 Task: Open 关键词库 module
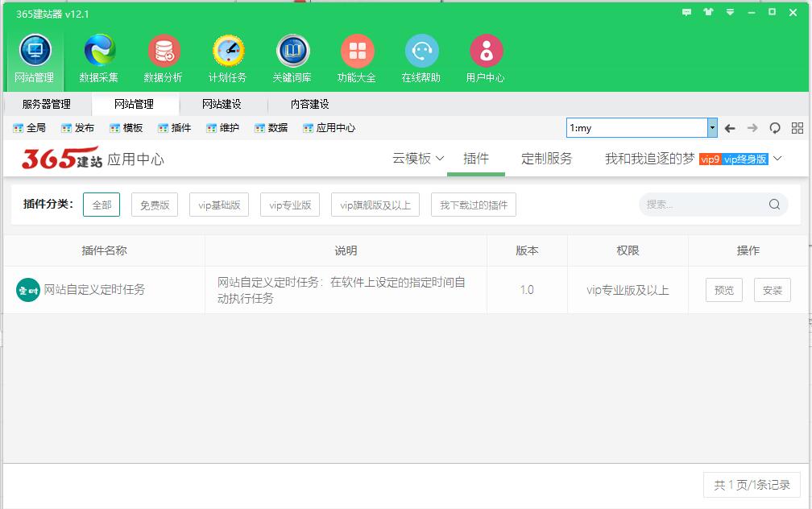tap(292, 59)
